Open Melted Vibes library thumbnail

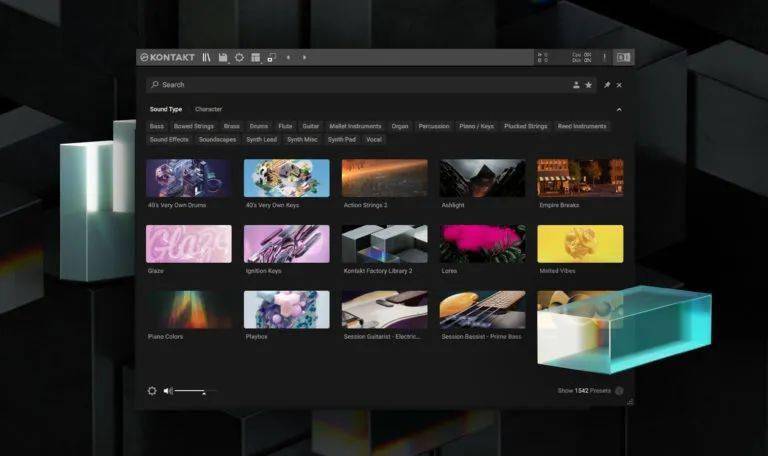point(580,244)
